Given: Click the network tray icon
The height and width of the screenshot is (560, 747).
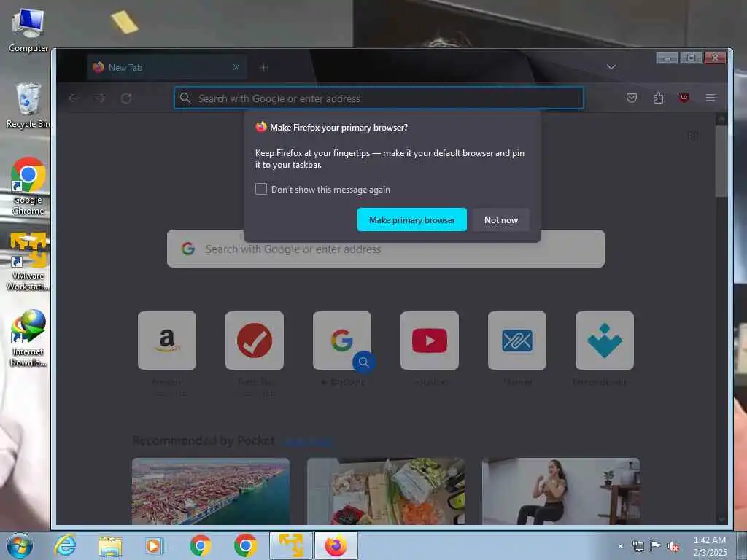Looking at the screenshot, I should (x=638, y=546).
